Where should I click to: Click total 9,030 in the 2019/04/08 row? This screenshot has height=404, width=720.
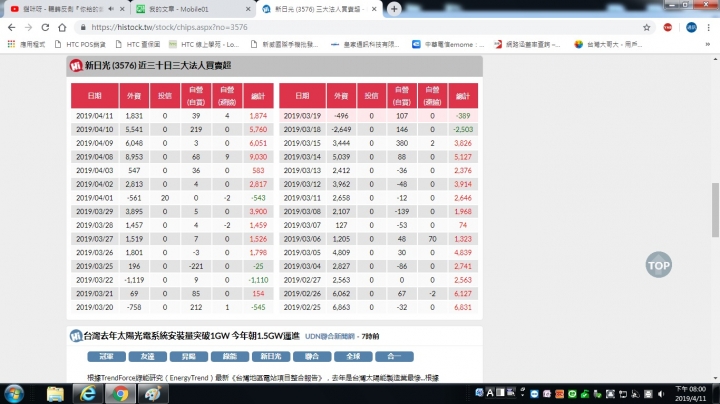click(x=258, y=157)
